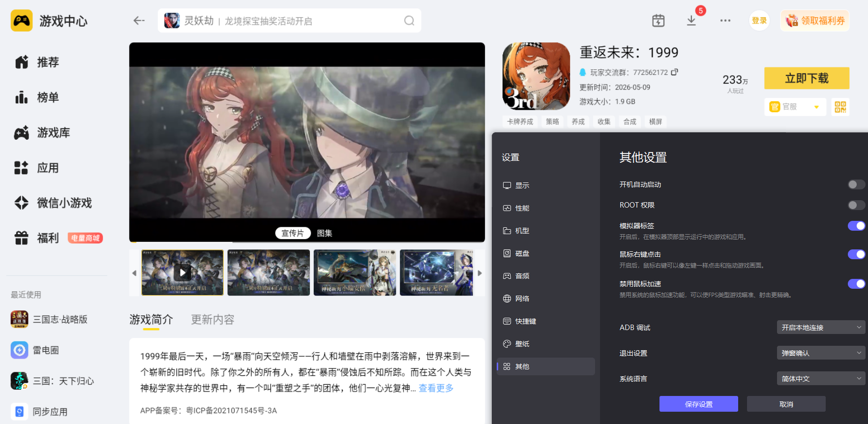Open 显示 display settings

click(x=546, y=185)
